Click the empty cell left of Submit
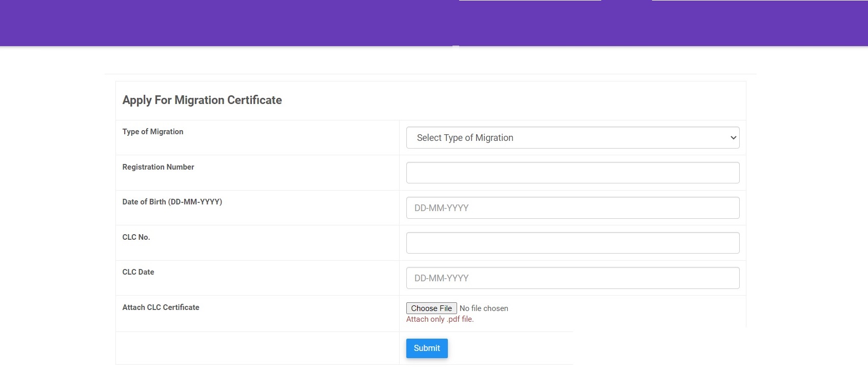The height and width of the screenshot is (373, 868). coord(257,348)
